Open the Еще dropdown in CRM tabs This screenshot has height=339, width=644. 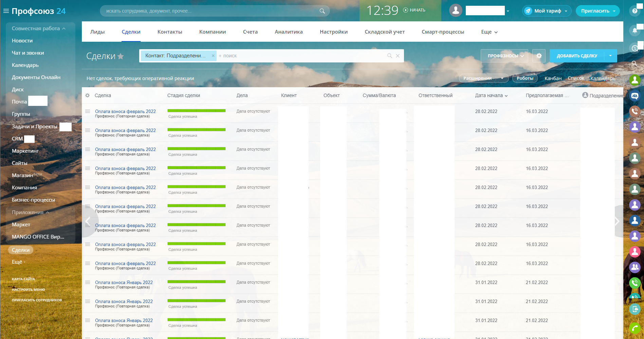click(489, 32)
